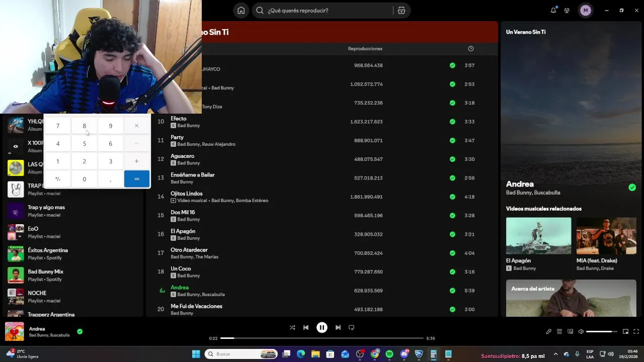Image resolution: width=644 pixels, height=362 pixels.
Task: Open Ojitos Lindos track row
Action: coord(322,197)
